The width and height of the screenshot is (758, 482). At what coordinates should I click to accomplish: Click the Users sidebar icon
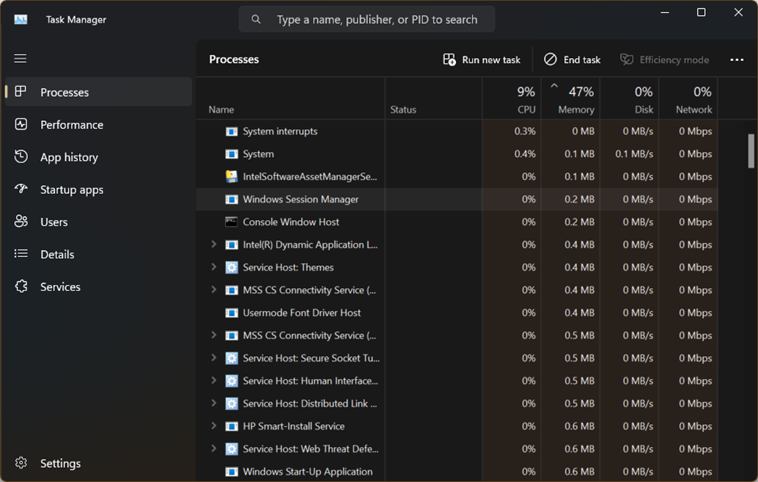tap(21, 221)
